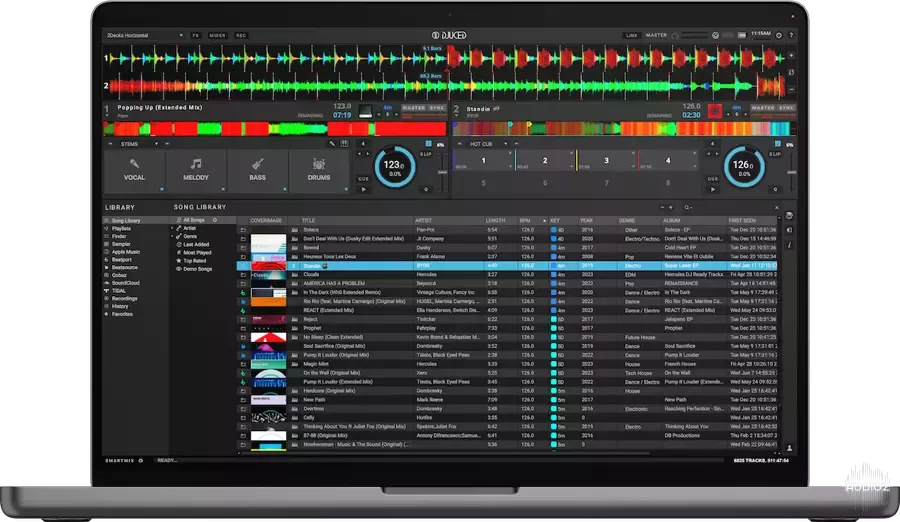
Task: Open the SoundCloud source
Action: coord(126,283)
